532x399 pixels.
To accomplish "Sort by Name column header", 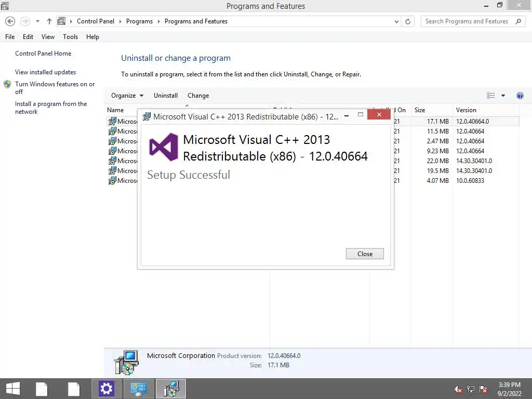I will (115, 110).
